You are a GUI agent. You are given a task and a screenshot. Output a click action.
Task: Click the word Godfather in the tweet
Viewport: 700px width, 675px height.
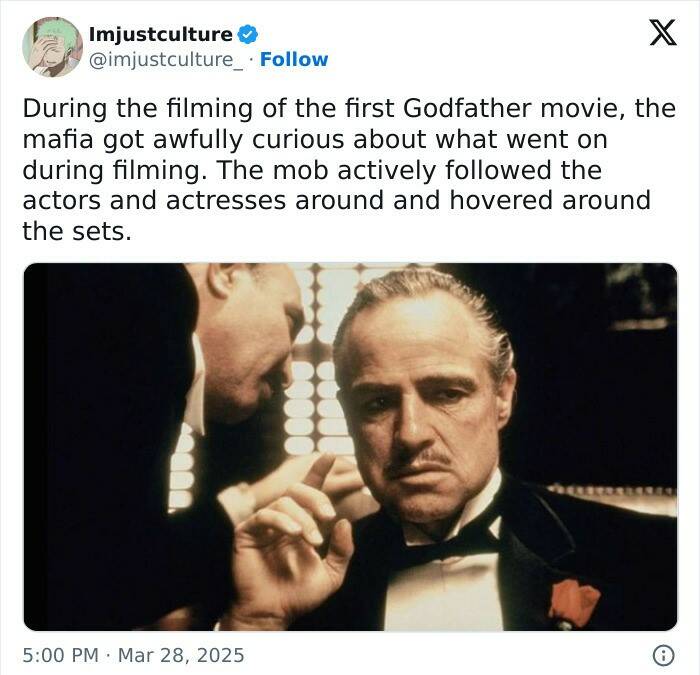click(x=467, y=109)
